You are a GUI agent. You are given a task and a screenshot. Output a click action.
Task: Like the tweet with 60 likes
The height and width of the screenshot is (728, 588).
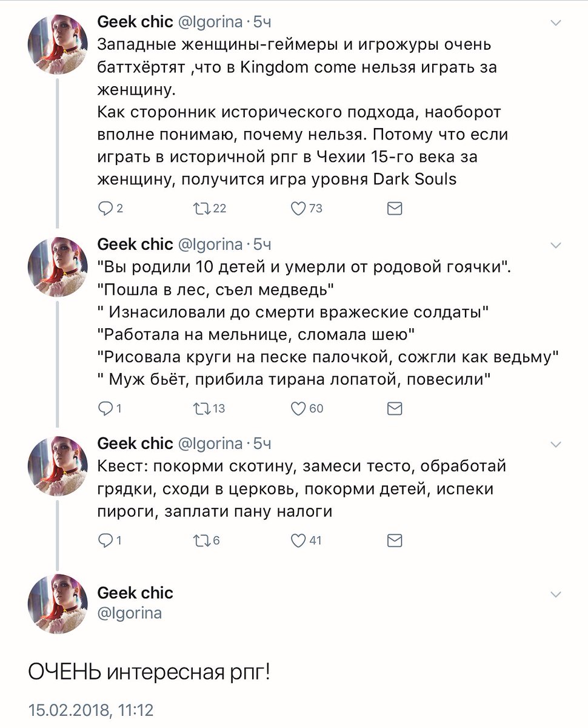coord(298,408)
